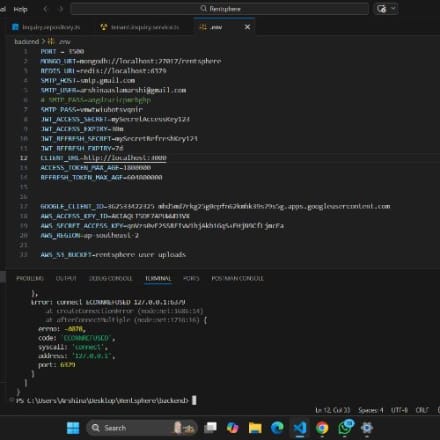Open Copilot from the taskbar
The image size is (440, 440).
click(x=232, y=428)
